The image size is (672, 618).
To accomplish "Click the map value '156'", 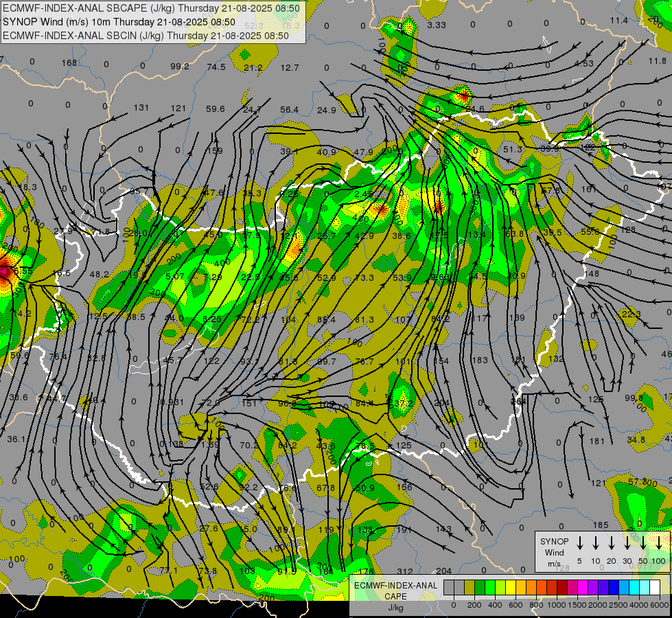I will 404,487.
